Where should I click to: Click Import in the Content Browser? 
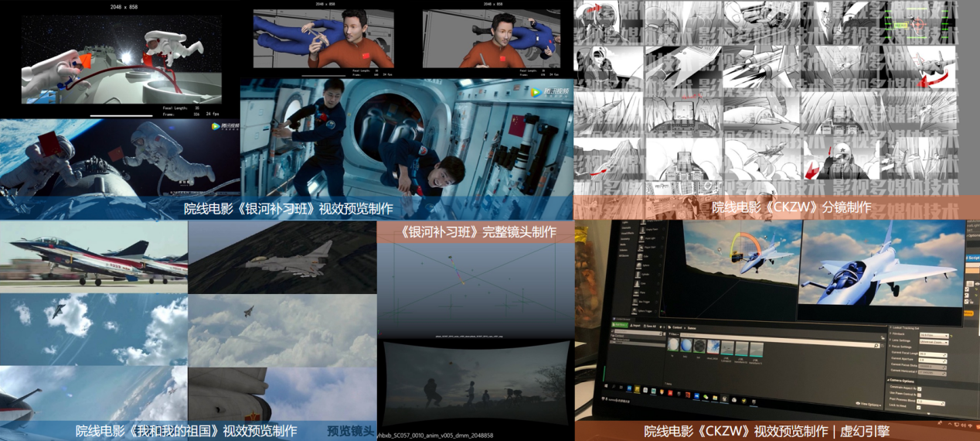point(635,326)
